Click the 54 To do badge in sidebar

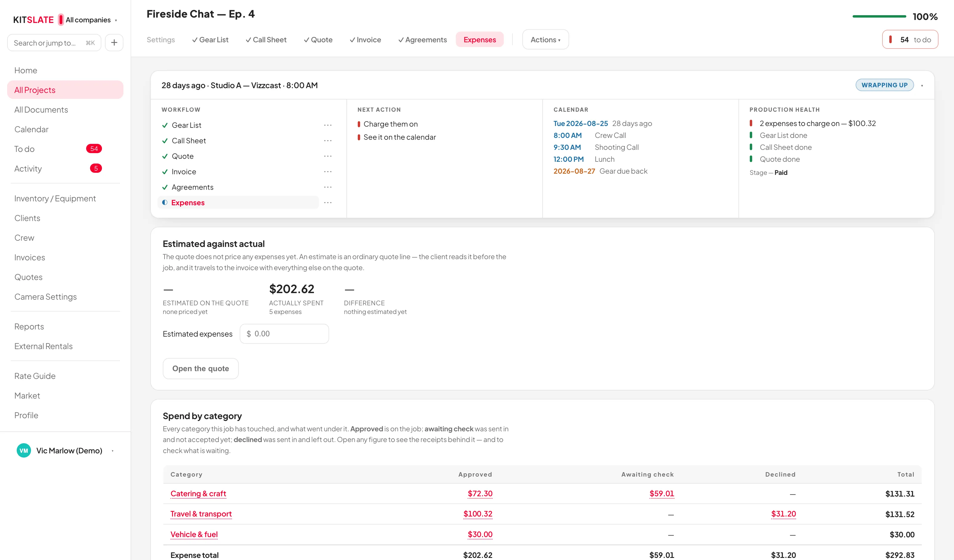94,149
